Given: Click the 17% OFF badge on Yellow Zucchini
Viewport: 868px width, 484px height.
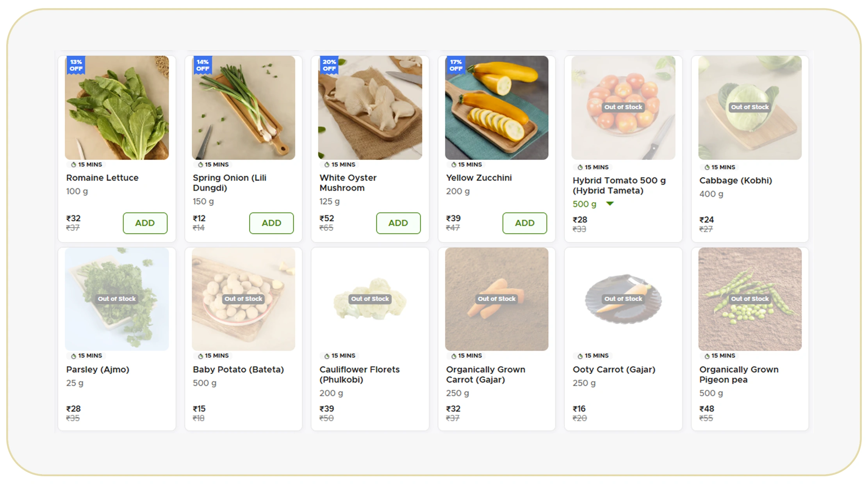Looking at the screenshot, I should click(456, 65).
